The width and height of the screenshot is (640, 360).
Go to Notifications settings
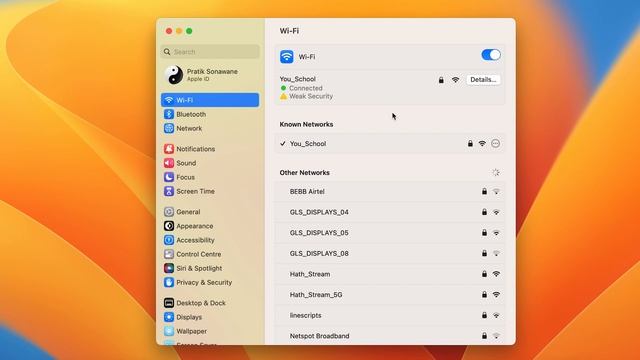pos(210,149)
